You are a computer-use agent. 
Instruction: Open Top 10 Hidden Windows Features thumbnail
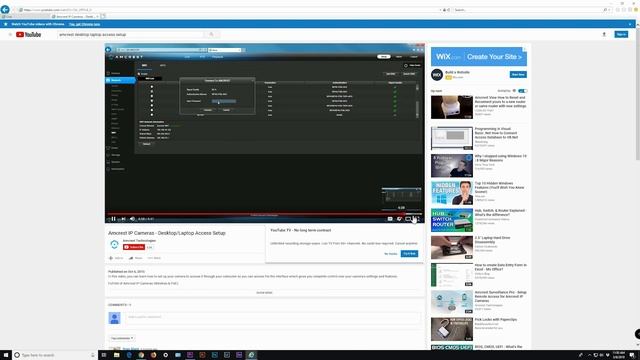point(452,193)
